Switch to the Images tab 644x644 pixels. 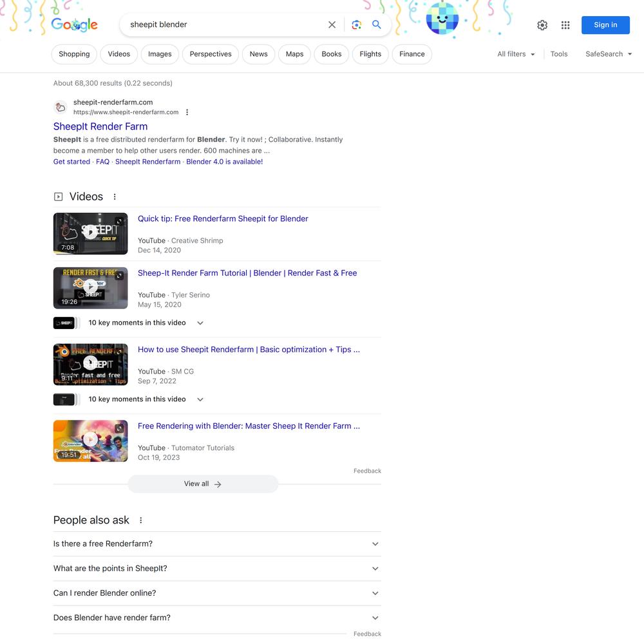pos(160,54)
